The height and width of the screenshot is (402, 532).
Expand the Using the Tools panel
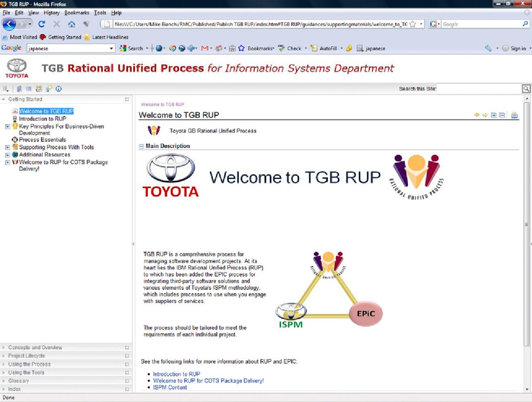pos(66,373)
